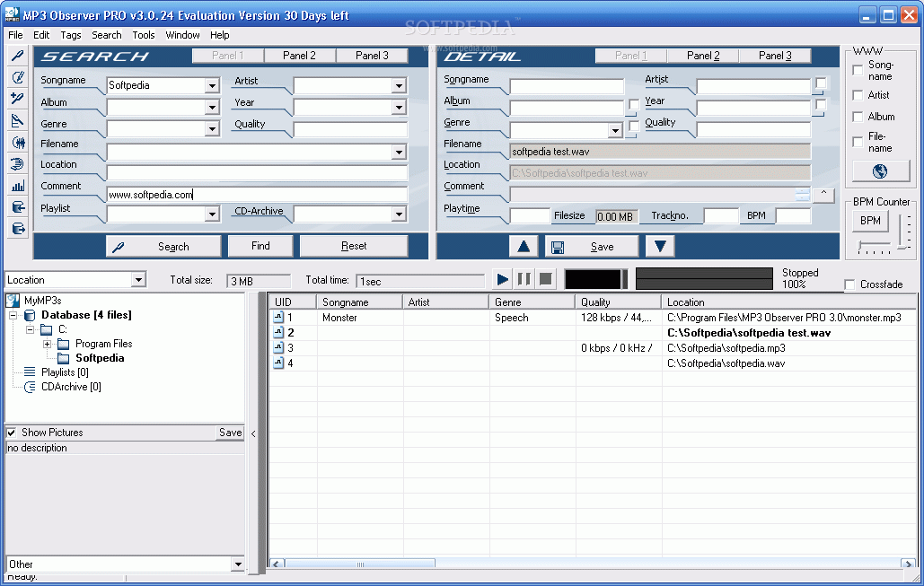This screenshot has height=586, width=924.
Task: Click the up arrow in Detail panel
Action: (524, 246)
